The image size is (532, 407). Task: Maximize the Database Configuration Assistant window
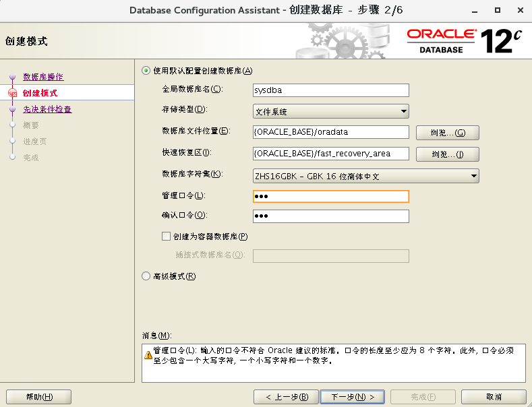[498, 10]
